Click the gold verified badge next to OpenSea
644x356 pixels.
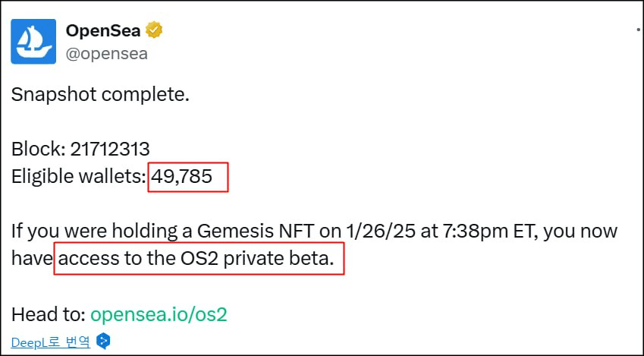click(x=154, y=30)
